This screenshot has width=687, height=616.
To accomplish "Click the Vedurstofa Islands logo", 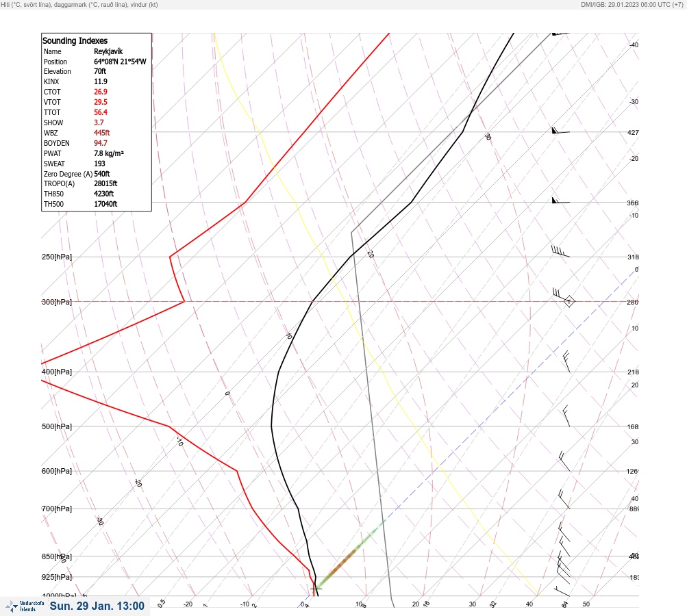I will [25, 606].
